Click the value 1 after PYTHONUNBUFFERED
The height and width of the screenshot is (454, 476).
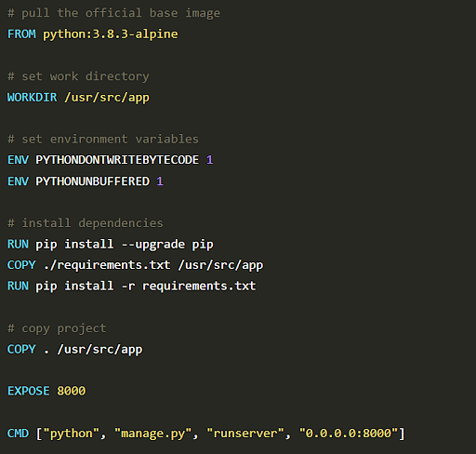click(160, 181)
